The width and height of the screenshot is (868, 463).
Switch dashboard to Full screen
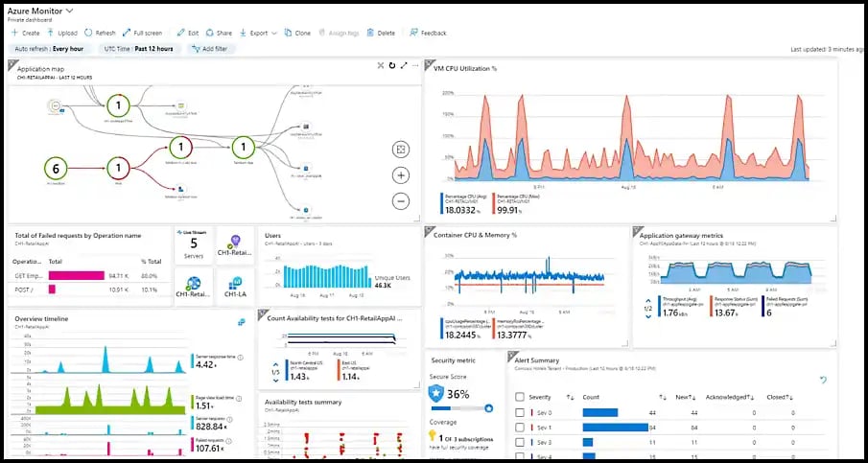point(142,33)
